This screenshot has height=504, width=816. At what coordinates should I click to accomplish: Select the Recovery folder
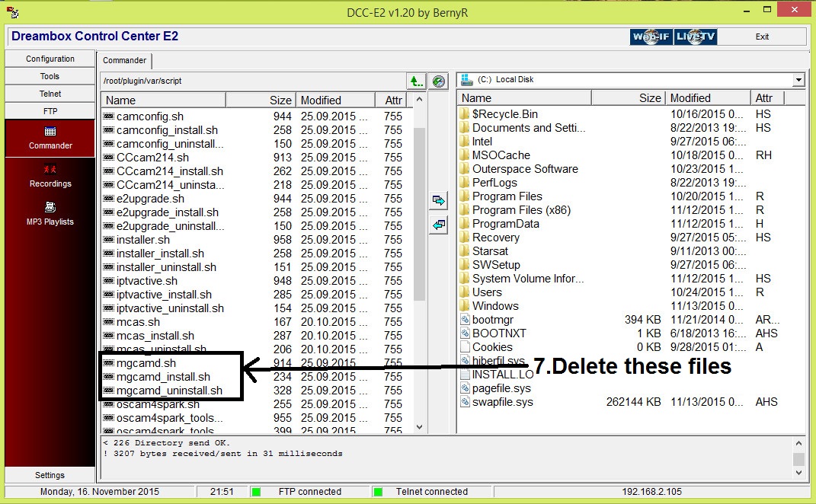coord(496,238)
